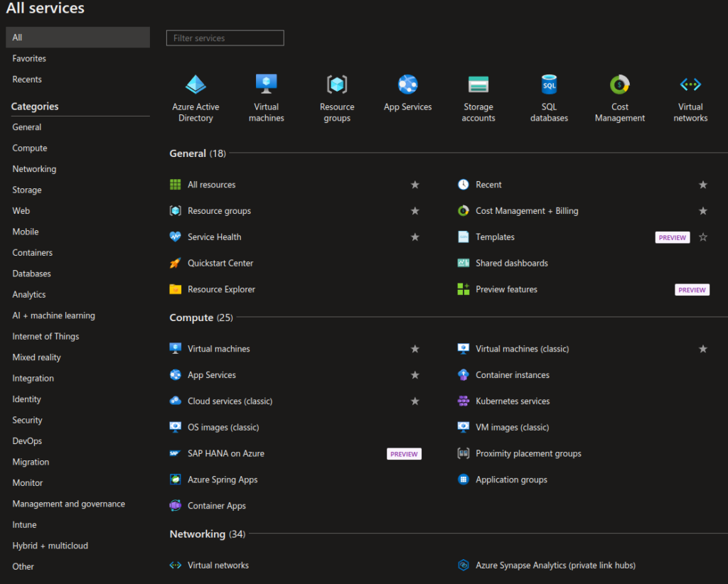Open the Quickstart Center link
Image resolution: width=728 pixels, height=584 pixels.
pyautogui.click(x=220, y=263)
